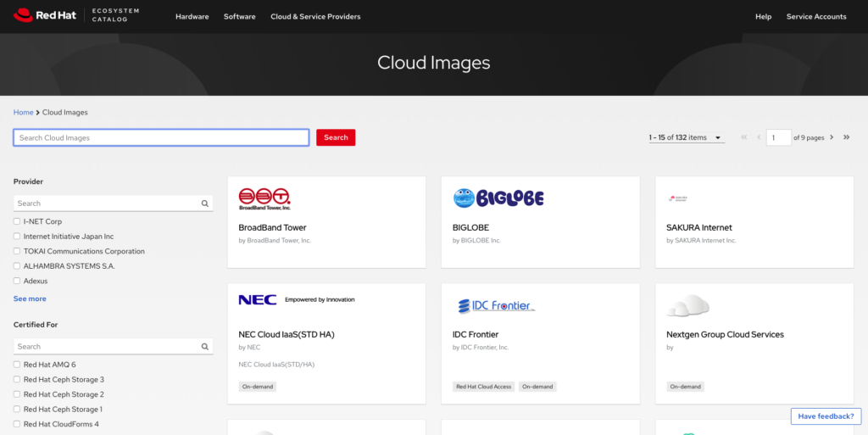The width and height of the screenshot is (868, 435).
Task: Open the Hardware menu
Action: pyautogui.click(x=192, y=17)
